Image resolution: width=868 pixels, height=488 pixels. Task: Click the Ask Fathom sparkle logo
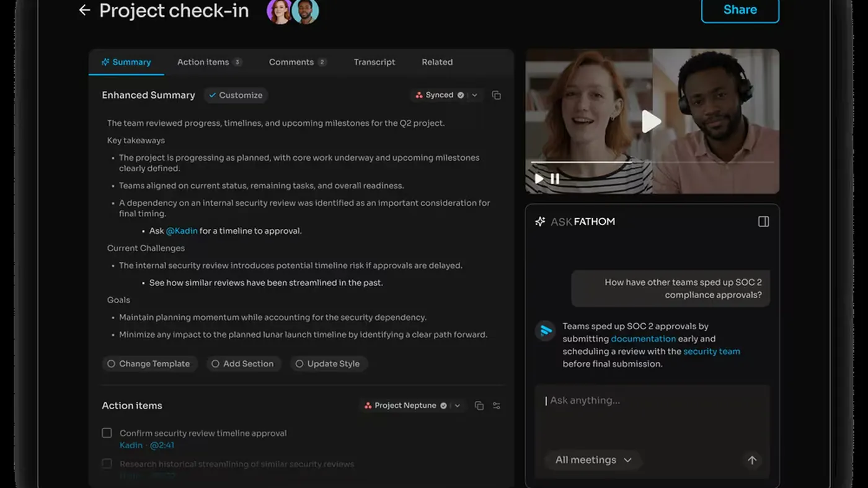pos(540,221)
